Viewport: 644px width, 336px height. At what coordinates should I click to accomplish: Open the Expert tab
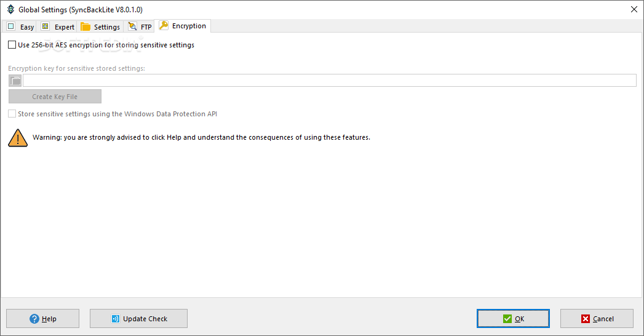pos(57,26)
